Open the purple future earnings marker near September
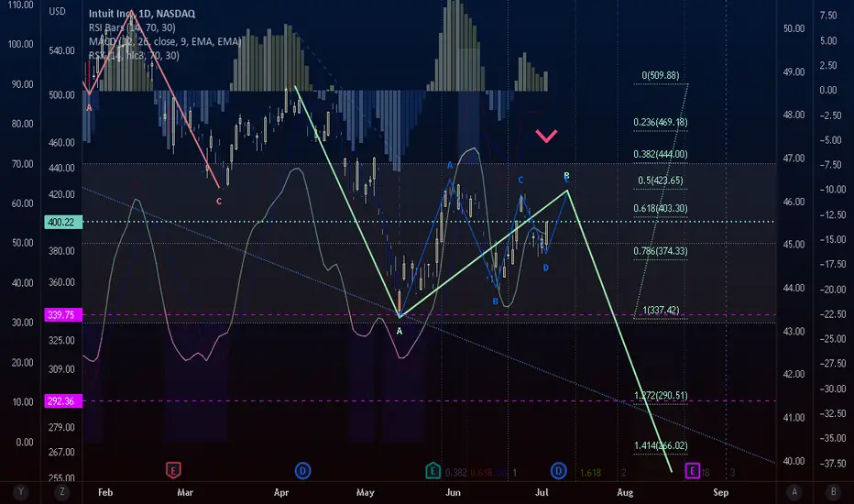Image resolution: width=854 pixels, height=504 pixels. pyautogui.click(x=692, y=470)
